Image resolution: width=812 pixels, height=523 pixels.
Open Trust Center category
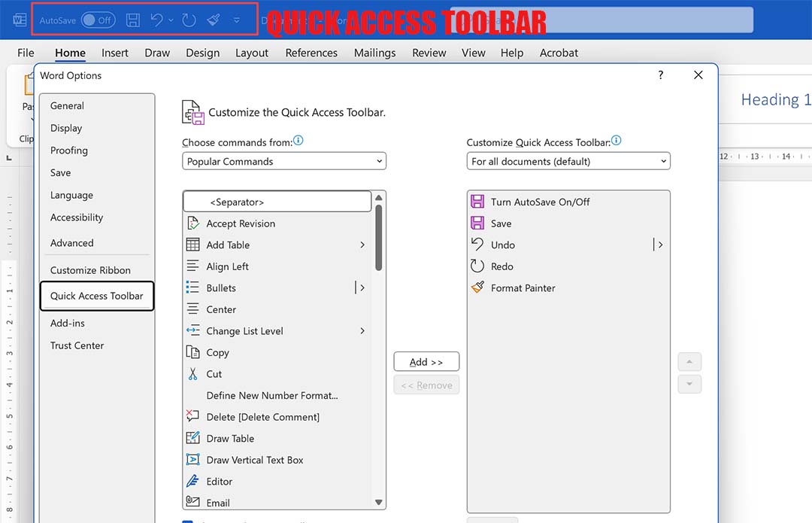tap(97, 345)
